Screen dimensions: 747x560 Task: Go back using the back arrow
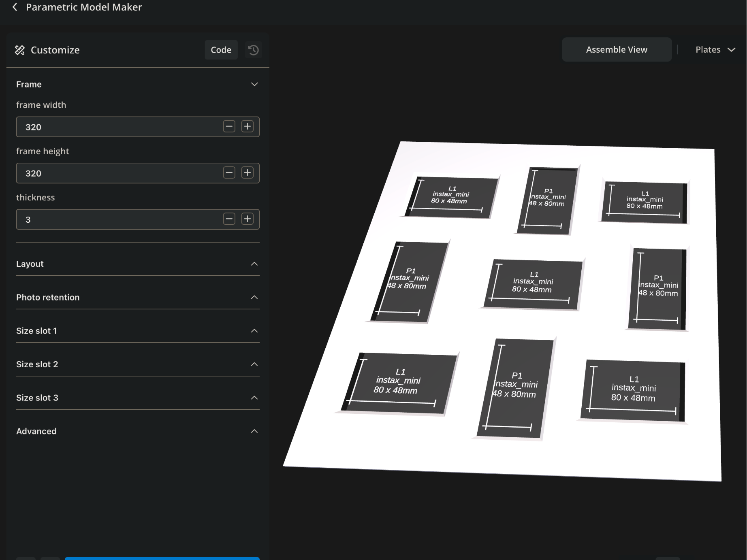15,7
